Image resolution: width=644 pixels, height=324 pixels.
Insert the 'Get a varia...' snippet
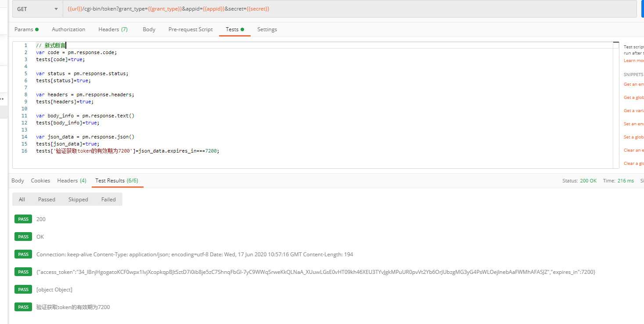(633, 111)
